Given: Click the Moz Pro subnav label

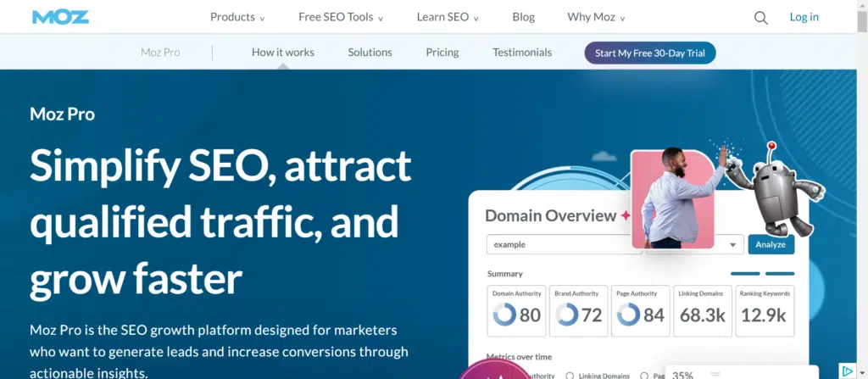Looking at the screenshot, I should tap(160, 53).
